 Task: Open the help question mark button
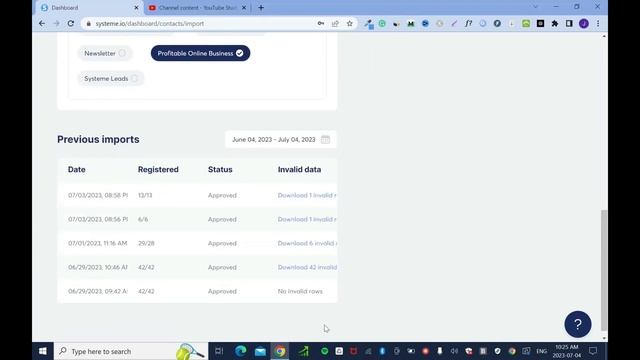click(x=578, y=324)
